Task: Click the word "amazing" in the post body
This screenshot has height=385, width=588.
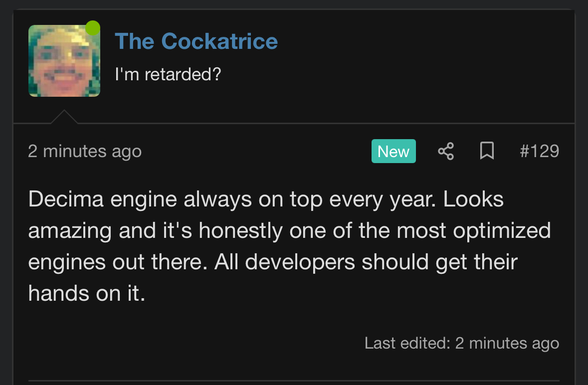Action: tap(70, 230)
